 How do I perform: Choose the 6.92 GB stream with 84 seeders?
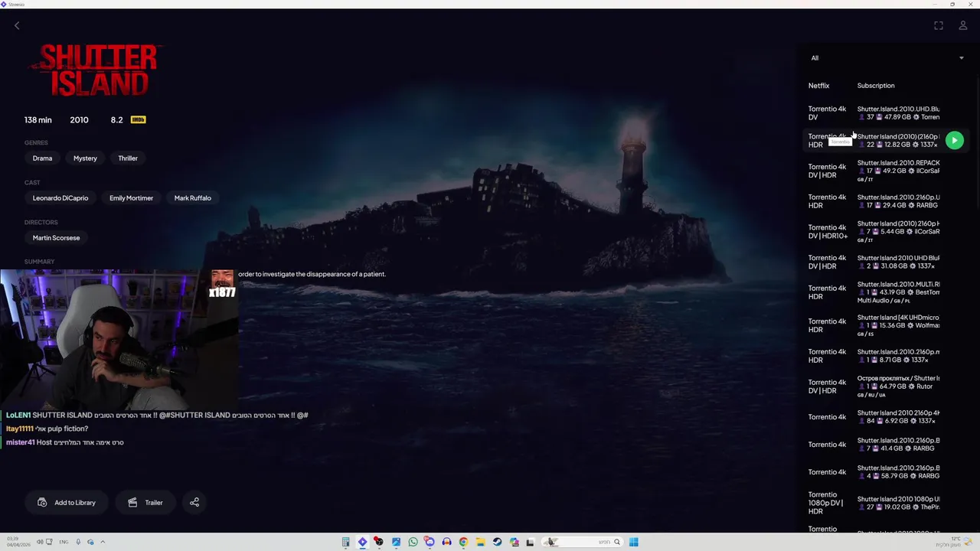[887, 417]
